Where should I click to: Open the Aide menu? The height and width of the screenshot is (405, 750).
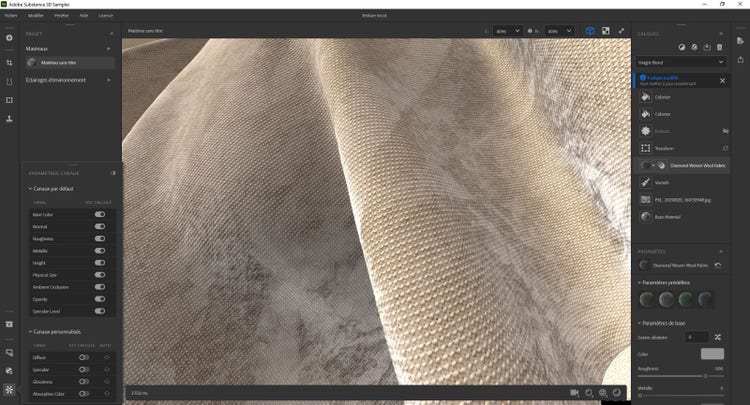pyautogui.click(x=84, y=15)
